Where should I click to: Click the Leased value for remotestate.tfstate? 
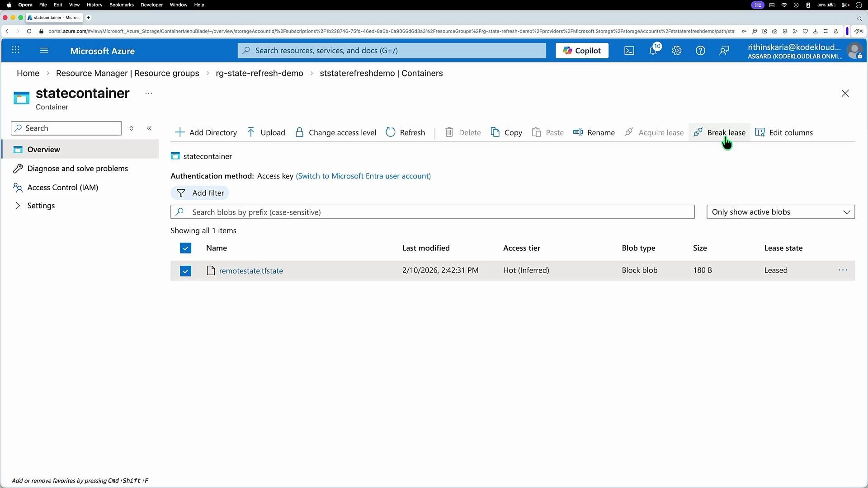776,270
